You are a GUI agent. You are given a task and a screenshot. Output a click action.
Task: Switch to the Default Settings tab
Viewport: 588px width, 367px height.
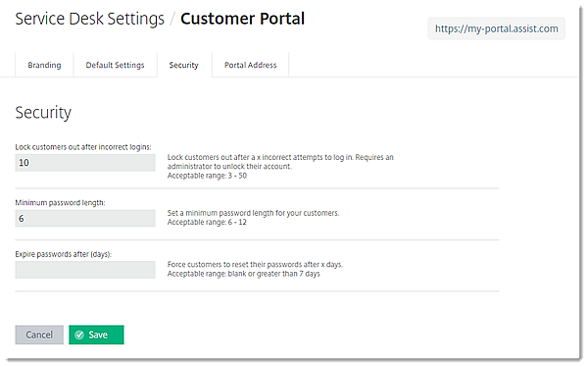[115, 65]
